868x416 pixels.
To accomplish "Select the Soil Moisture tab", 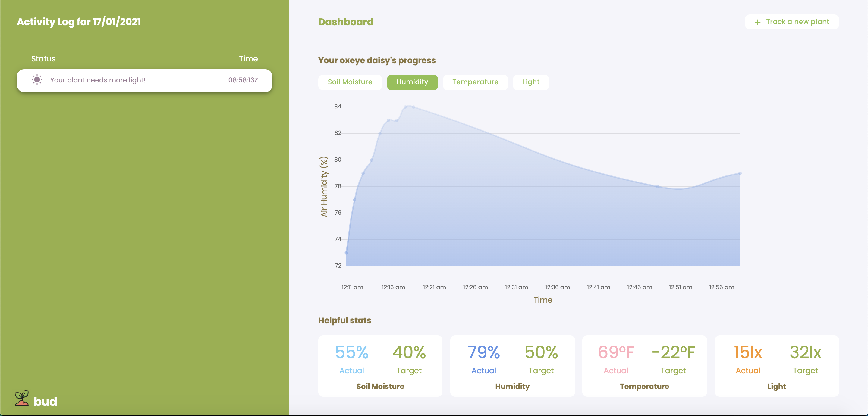I will point(350,82).
